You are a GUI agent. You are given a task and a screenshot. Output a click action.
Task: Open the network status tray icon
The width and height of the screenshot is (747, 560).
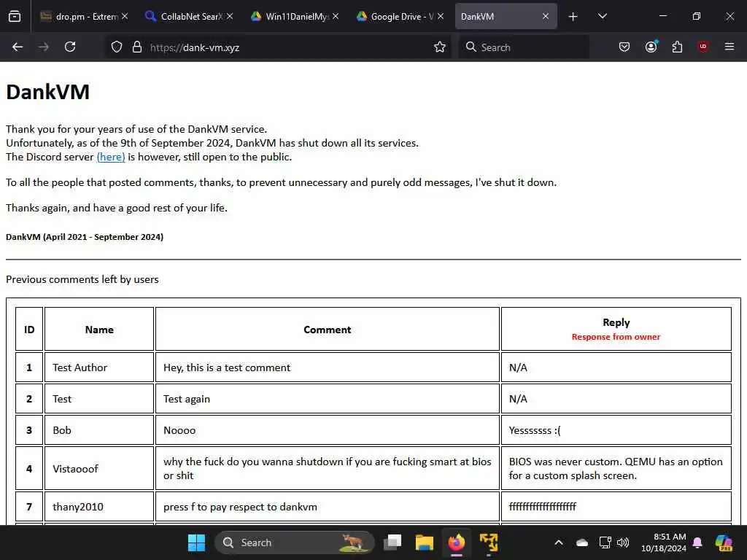[x=605, y=542]
